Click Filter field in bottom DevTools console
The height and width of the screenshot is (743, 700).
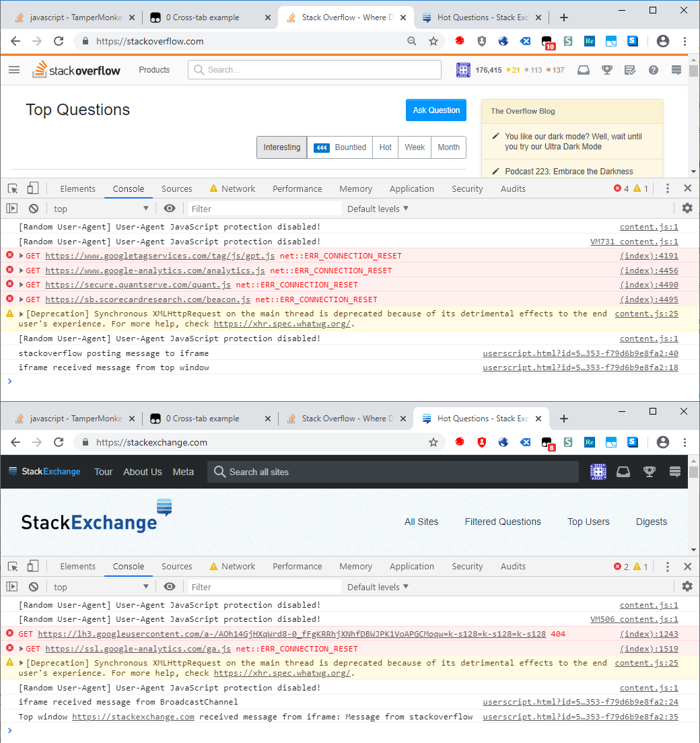[x=265, y=587]
